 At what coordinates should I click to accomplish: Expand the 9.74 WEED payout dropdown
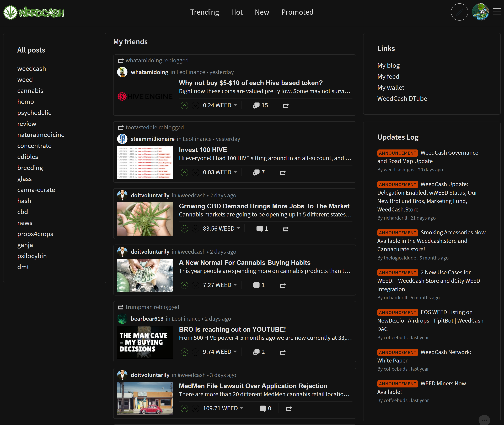click(x=235, y=351)
